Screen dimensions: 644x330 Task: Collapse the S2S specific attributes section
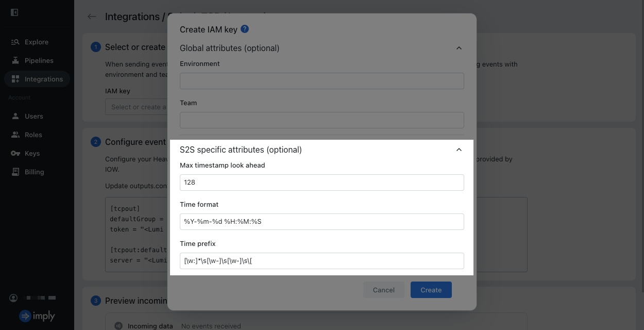tap(459, 150)
